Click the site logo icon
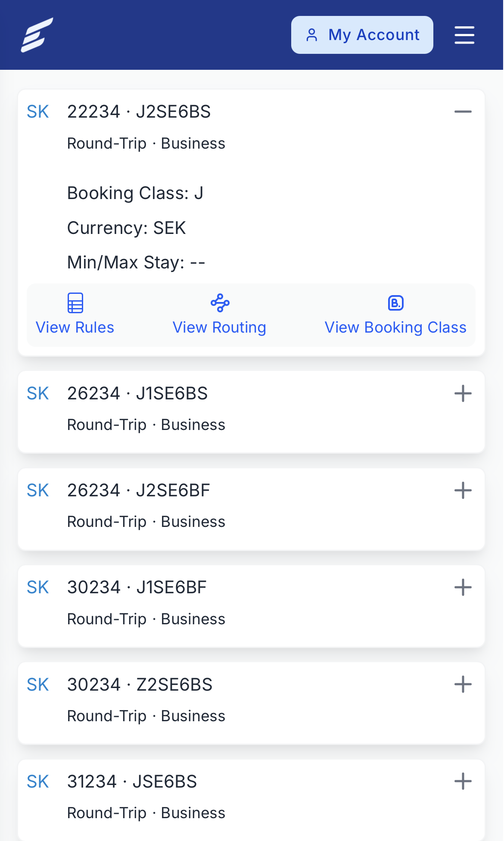 (x=37, y=35)
